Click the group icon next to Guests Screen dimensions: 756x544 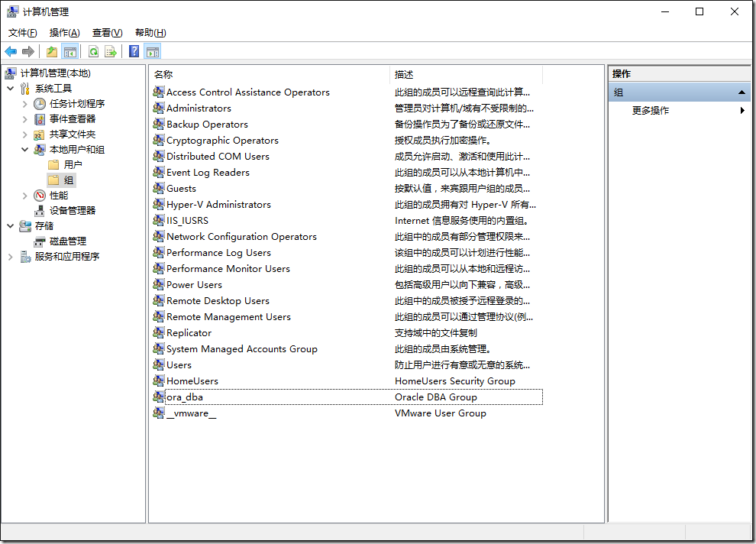coord(159,188)
